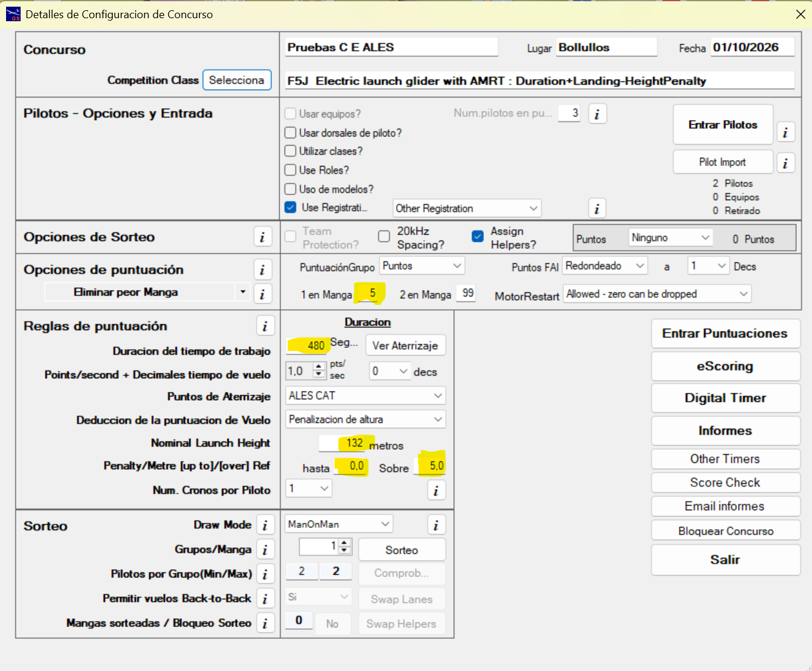This screenshot has width=812, height=671.
Task: Click Fecha date field
Action: tap(752, 47)
